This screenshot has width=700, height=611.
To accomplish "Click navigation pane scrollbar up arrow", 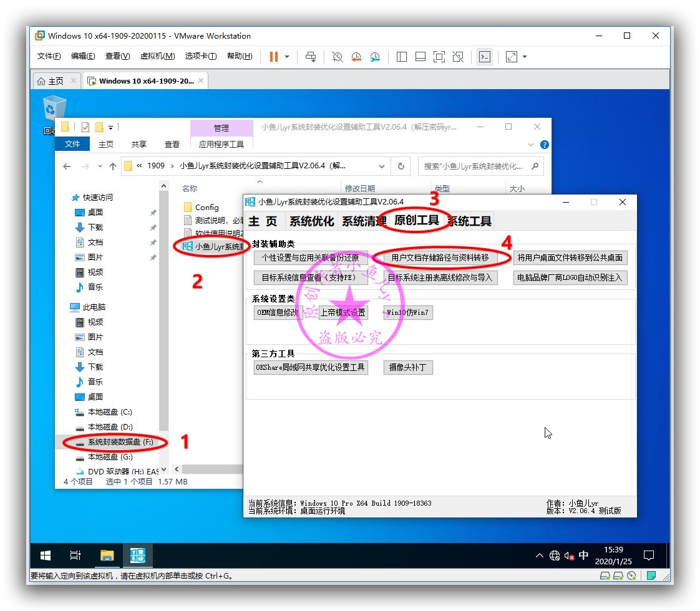I will click(163, 186).
